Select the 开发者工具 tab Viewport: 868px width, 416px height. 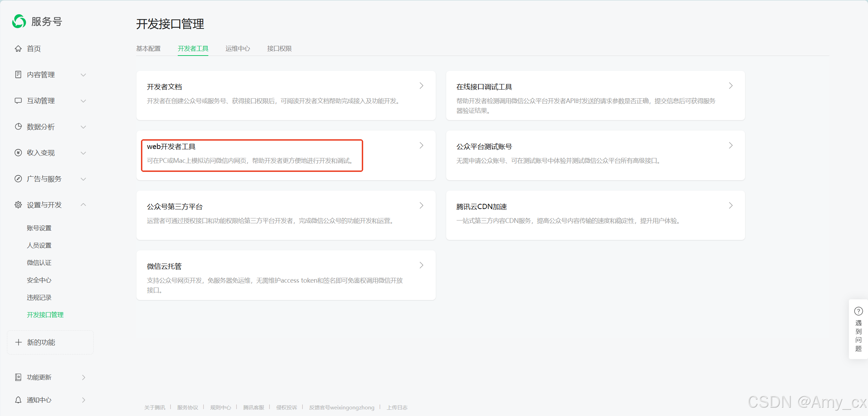click(x=193, y=49)
